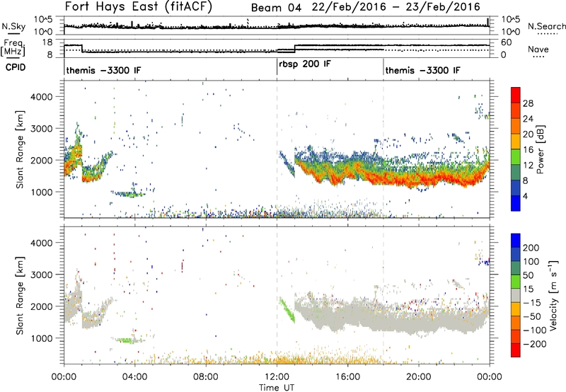
Task: Select the 'Beam 04' label in the header
Action: 276,8
